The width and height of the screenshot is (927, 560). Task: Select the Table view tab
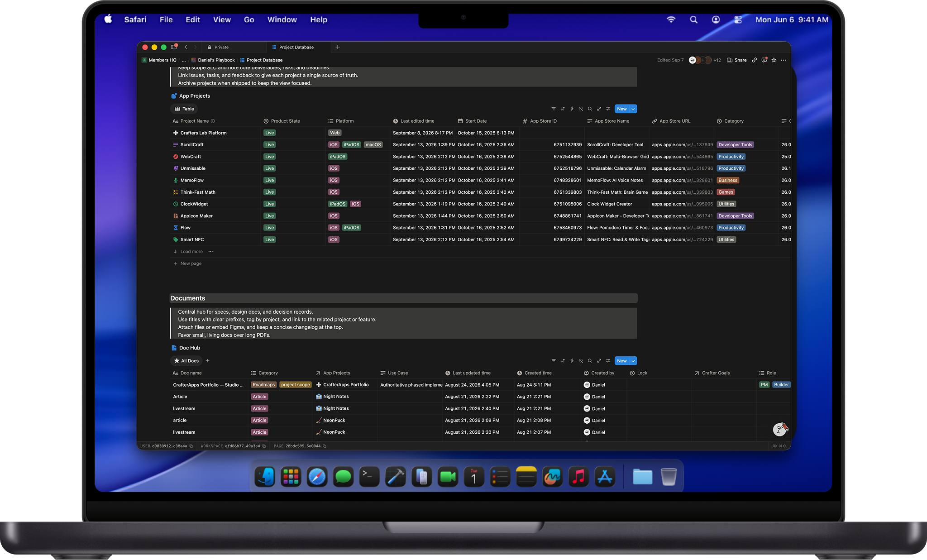pyautogui.click(x=184, y=109)
